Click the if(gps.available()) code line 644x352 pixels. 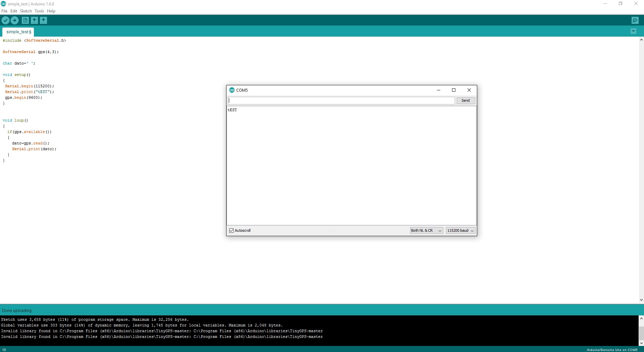coord(30,132)
